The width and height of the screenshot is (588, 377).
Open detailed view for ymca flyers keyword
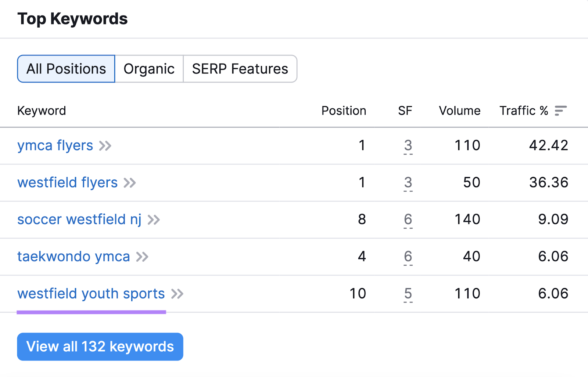(105, 146)
